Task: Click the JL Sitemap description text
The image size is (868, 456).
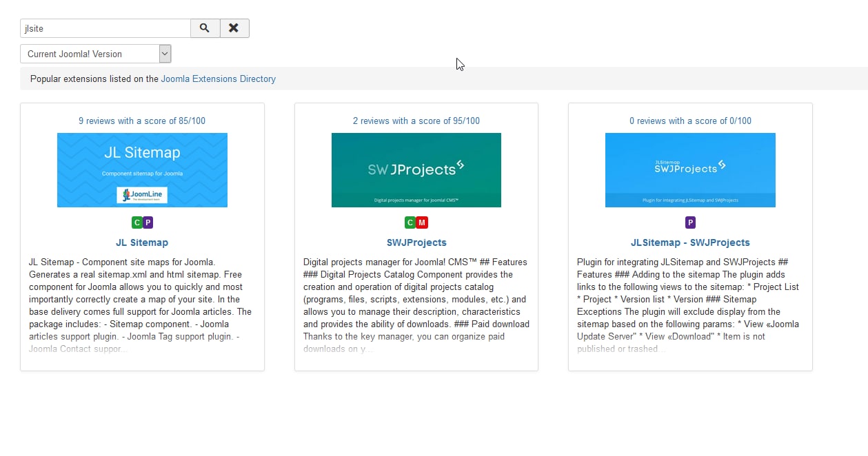Action: coord(141,305)
